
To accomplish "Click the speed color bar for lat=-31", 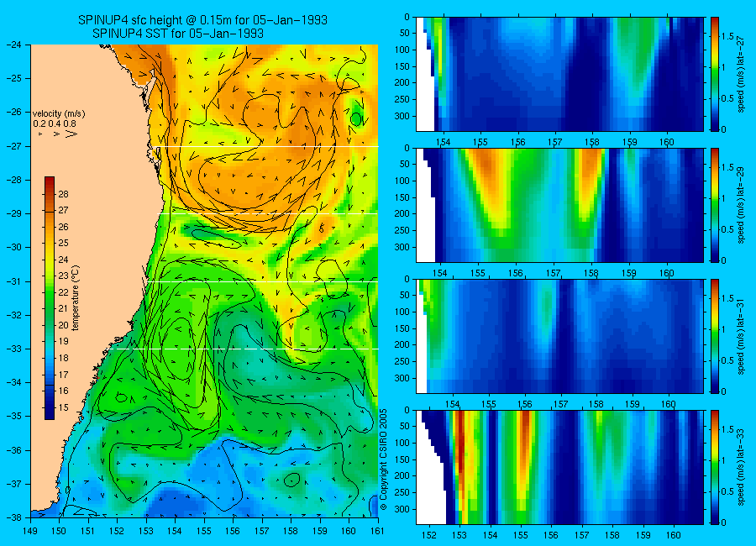I will point(715,336).
